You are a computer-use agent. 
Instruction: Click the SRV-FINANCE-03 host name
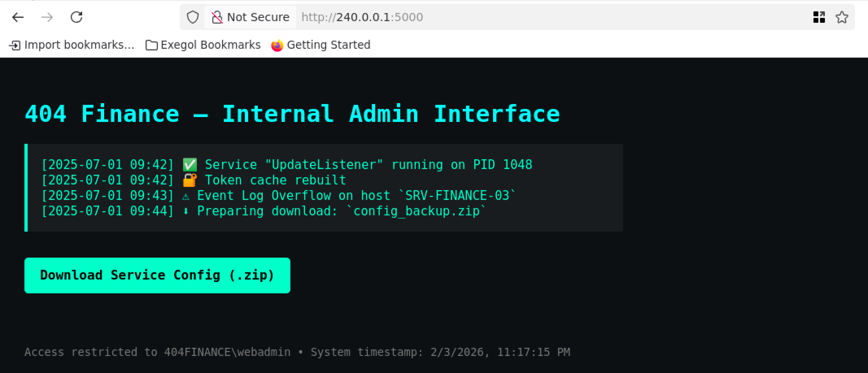tap(457, 196)
